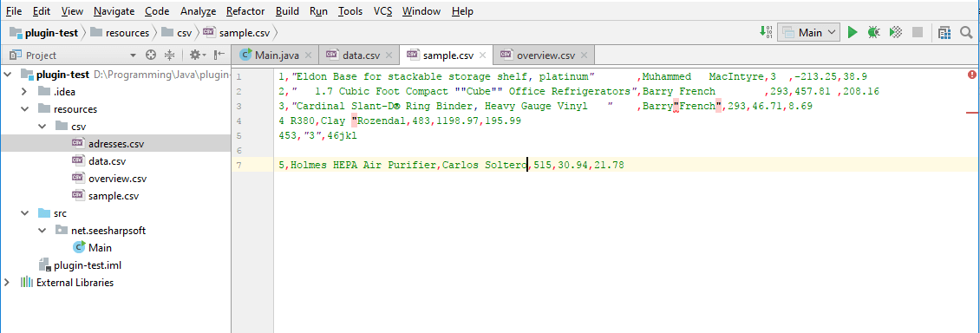980x333 pixels.
Task: Collapse the resources folder
Action: coord(24,109)
